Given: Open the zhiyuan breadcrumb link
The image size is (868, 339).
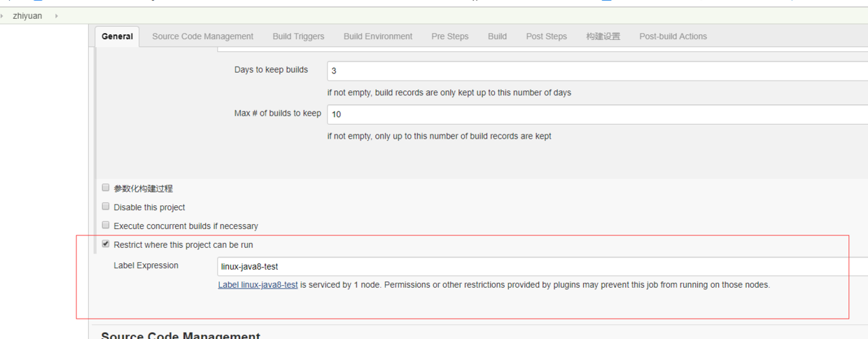Looking at the screenshot, I should click(x=27, y=15).
